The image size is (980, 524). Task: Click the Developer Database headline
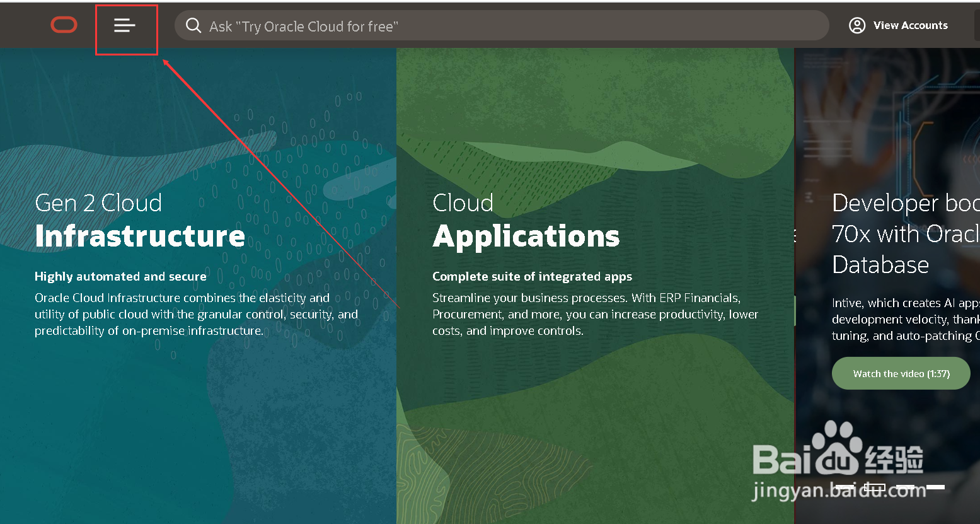pos(906,234)
